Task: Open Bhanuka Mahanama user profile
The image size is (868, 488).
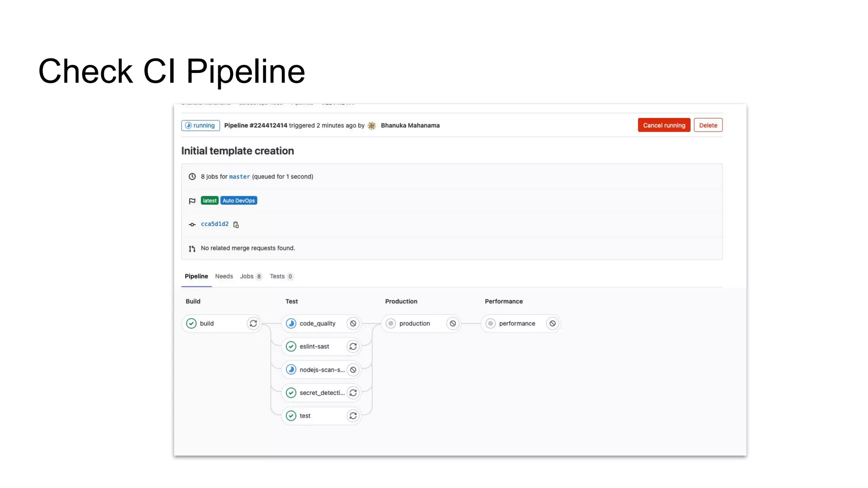Action: (x=410, y=125)
